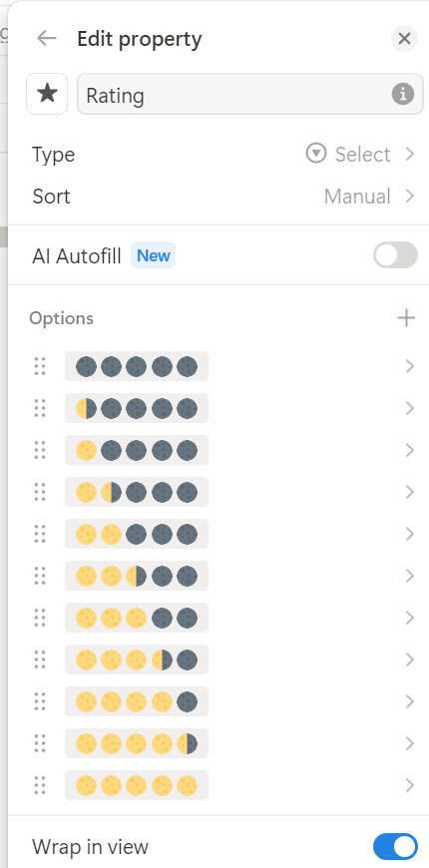Click the New badge next to AI Autofill
The image size is (429, 868).
coord(154,255)
